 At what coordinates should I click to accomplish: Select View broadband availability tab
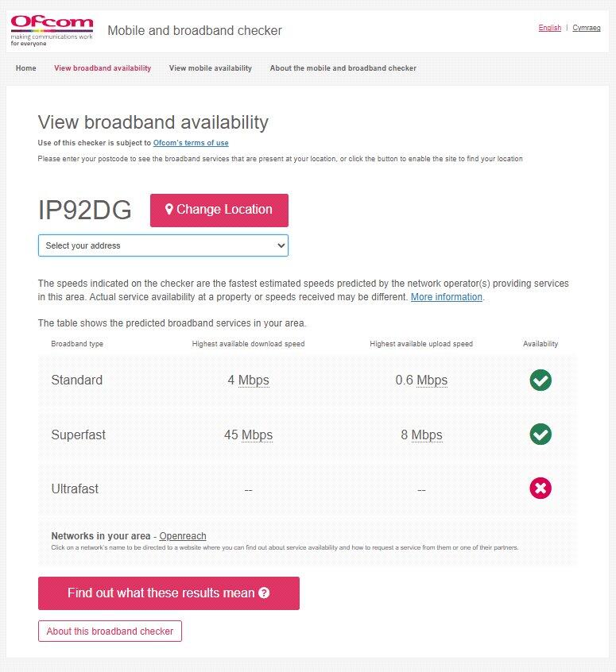(103, 68)
